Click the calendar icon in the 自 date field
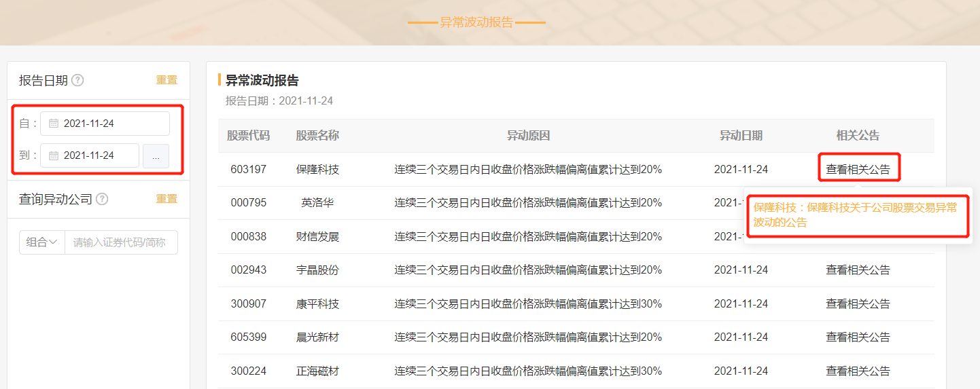This screenshot has height=389, width=980. (54, 124)
